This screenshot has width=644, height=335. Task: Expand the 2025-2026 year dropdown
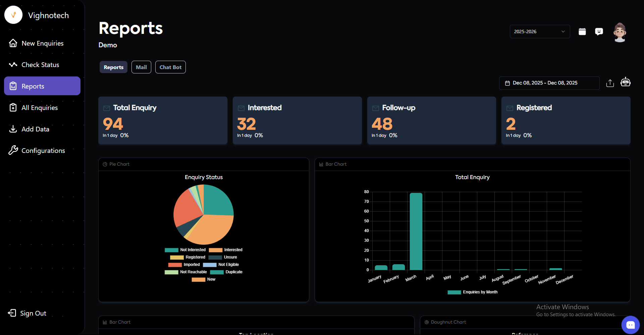(x=539, y=32)
